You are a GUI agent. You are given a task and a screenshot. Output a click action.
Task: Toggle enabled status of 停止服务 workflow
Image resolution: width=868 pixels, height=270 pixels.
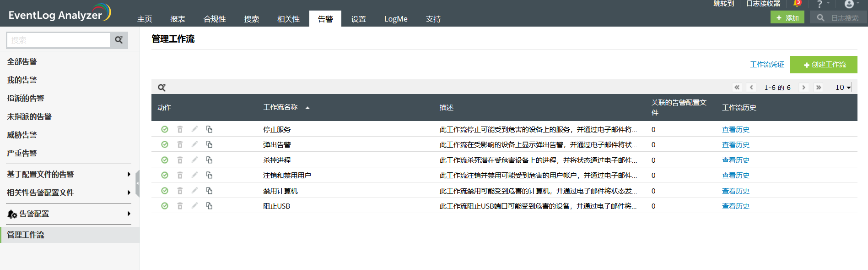[x=165, y=129]
